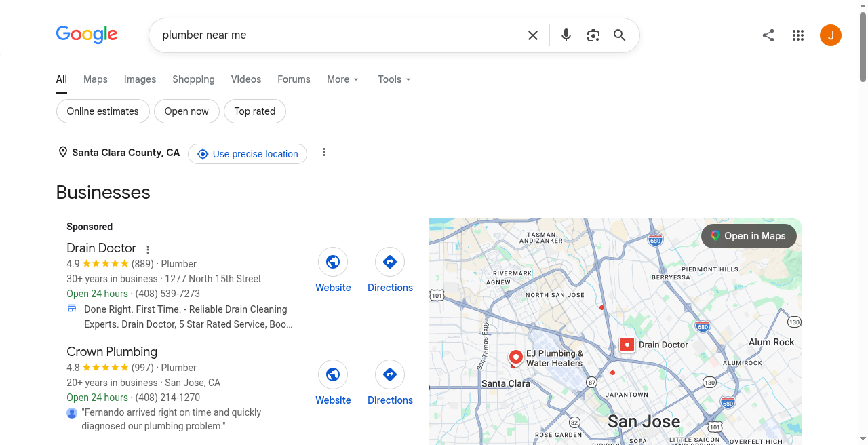Toggle the Online estimates filter chip
868x445 pixels.
pos(102,111)
